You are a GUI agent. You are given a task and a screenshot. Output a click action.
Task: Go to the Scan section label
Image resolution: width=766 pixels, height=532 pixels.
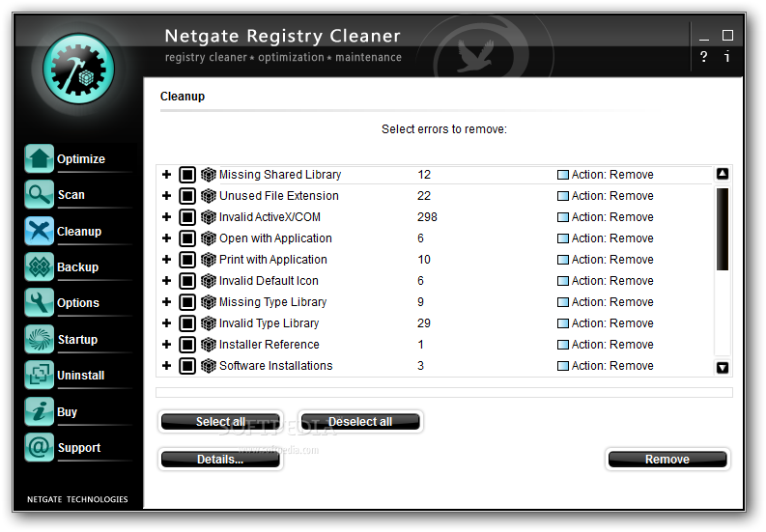(x=71, y=195)
